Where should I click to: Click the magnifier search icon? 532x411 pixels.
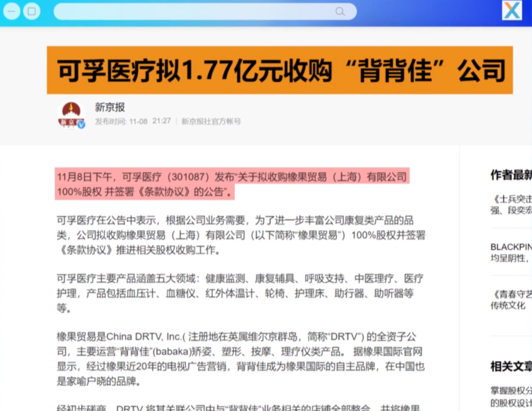(x=340, y=11)
